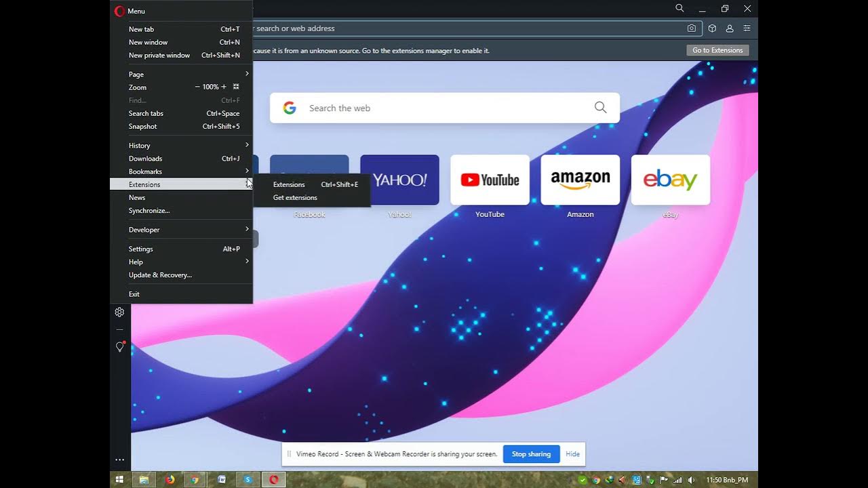This screenshot has width=868, height=488.
Task: Select Get extensions in submenu
Action: (x=312, y=197)
